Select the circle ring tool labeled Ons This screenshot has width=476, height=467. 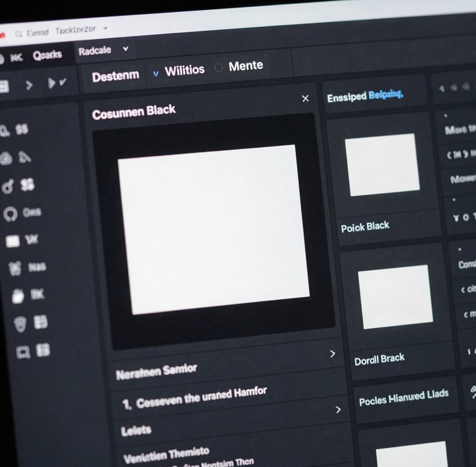click(x=11, y=214)
